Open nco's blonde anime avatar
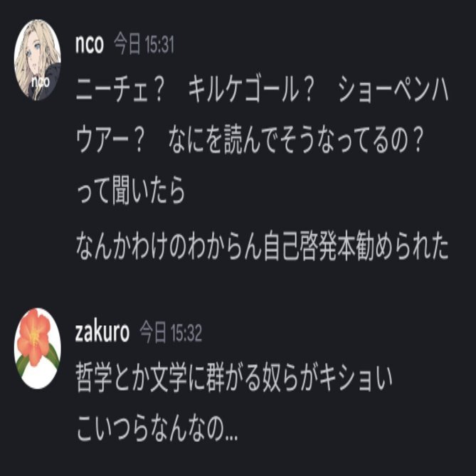476x476 pixels. pos(37,60)
